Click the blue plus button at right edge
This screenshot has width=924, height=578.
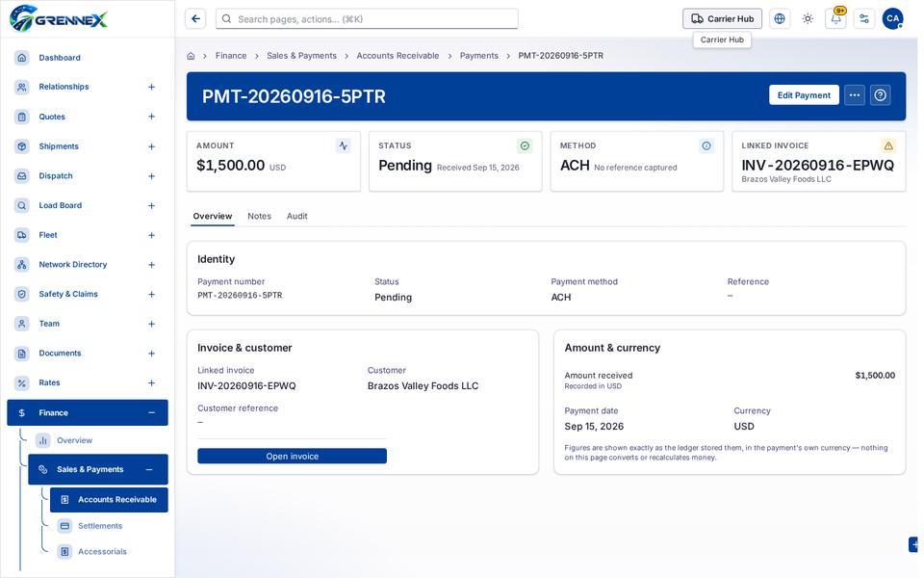[914, 544]
